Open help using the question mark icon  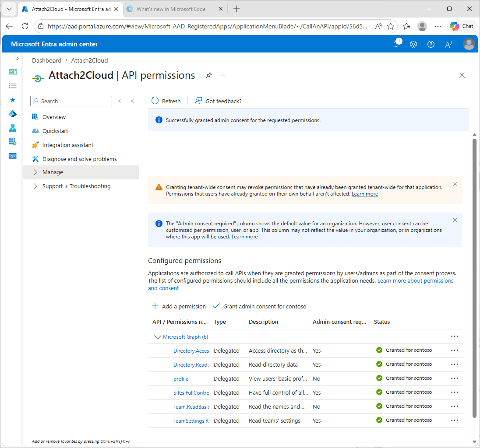click(431, 44)
